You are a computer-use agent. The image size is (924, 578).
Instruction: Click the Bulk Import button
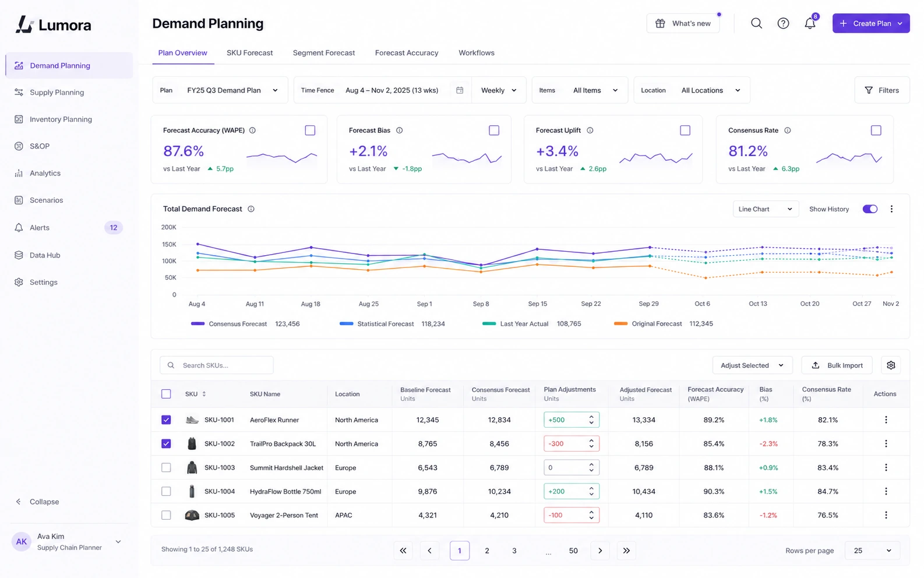click(837, 365)
